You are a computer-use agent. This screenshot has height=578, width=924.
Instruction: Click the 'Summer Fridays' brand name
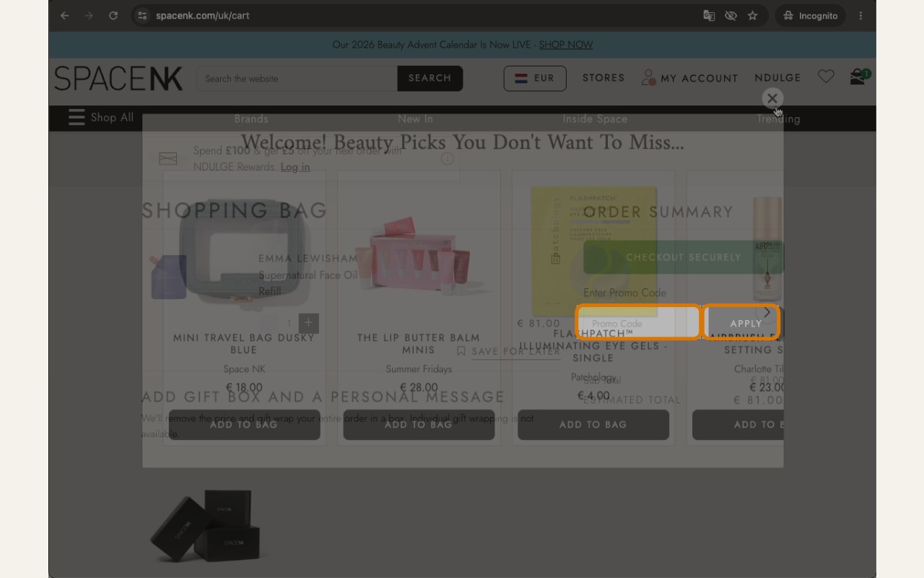tap(419, 369)
